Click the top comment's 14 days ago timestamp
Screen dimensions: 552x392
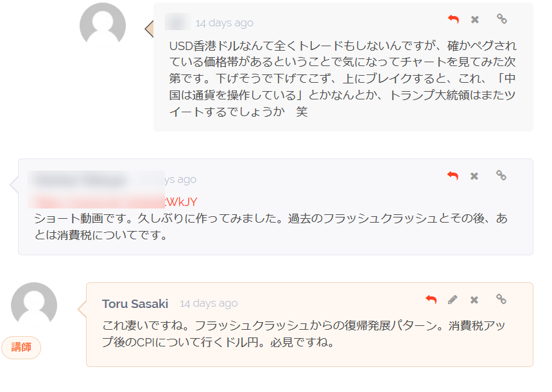[x=225, y=23]
